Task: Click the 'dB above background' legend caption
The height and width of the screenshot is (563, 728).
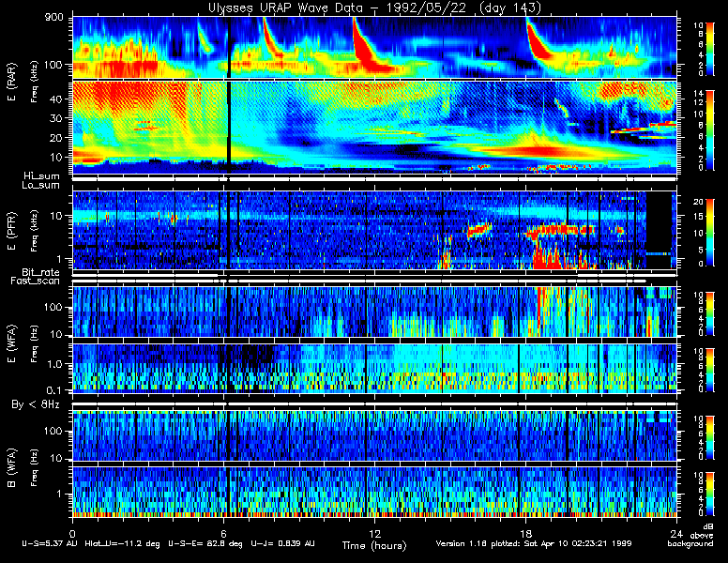Action: coord(691,535)
